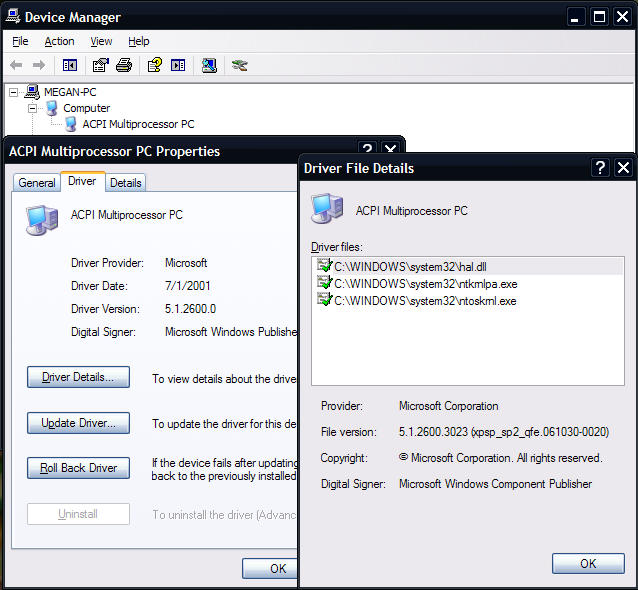Close the Driver File Details dialog
Viewport: 638px width, 590px height.
[x=623, y=168]
